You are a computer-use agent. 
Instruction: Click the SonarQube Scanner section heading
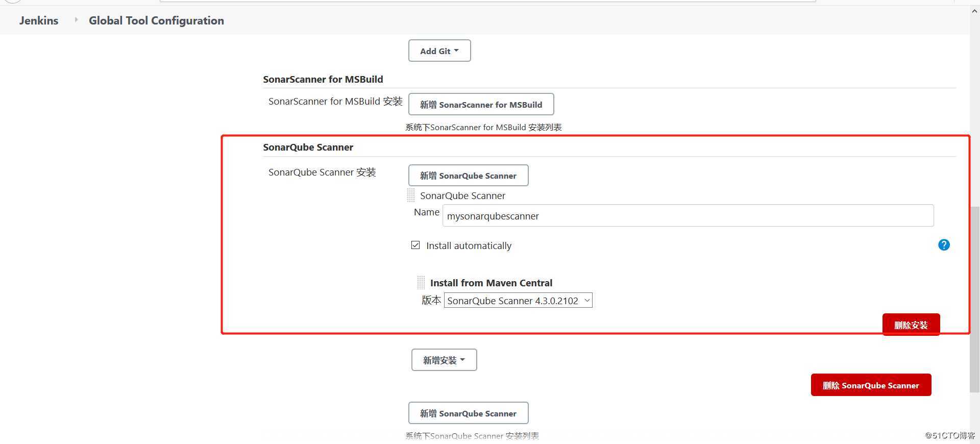(308, 147)
